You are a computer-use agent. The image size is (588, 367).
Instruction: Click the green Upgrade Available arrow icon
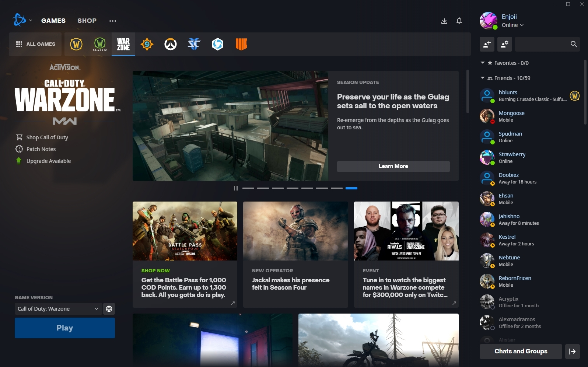19,161
